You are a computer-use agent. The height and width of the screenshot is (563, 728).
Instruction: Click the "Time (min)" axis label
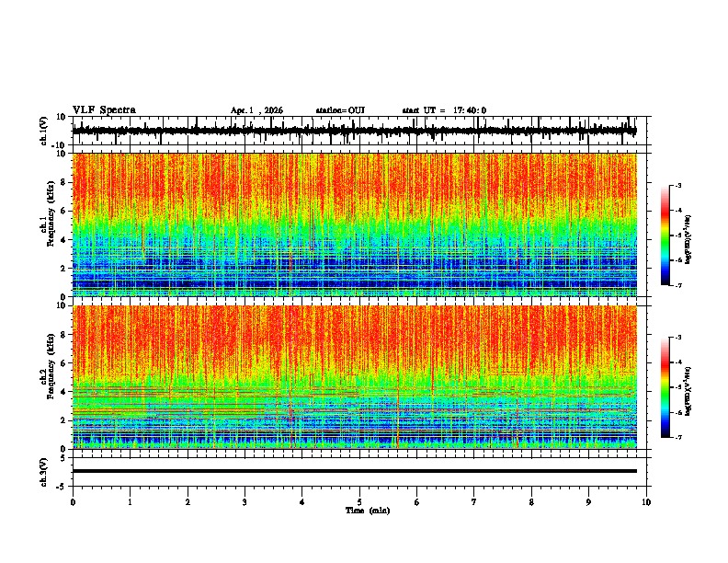point(368,511)
